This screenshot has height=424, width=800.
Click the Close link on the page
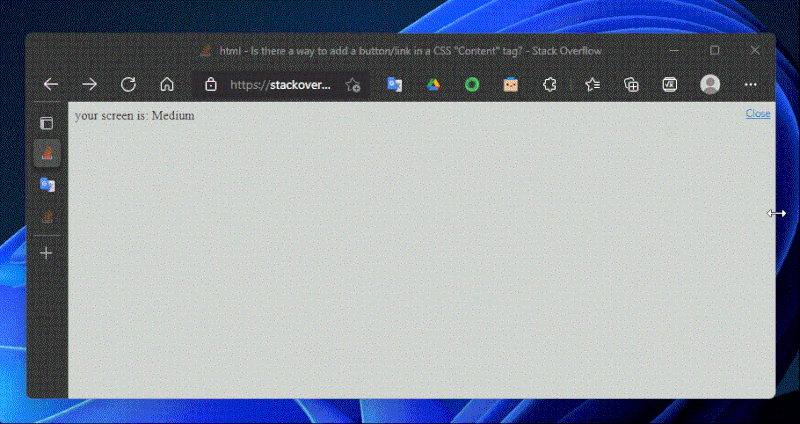click(x=758, y=114)
